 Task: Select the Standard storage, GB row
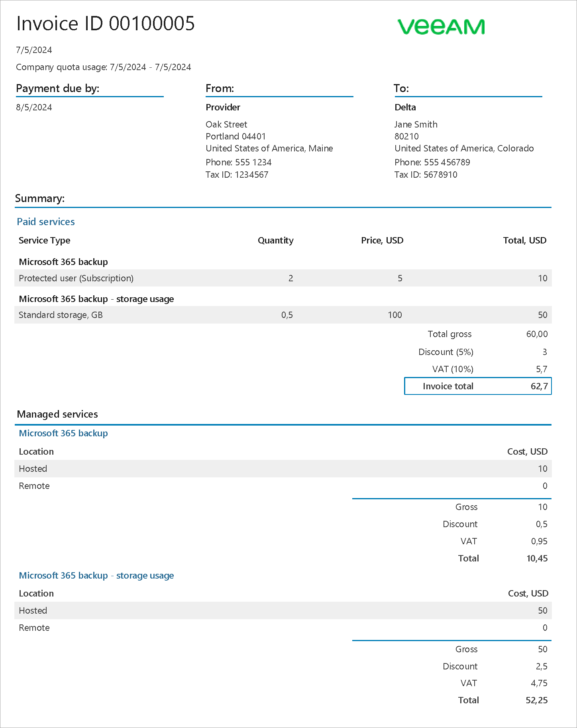pyautogui.click(x=283, y=315)
